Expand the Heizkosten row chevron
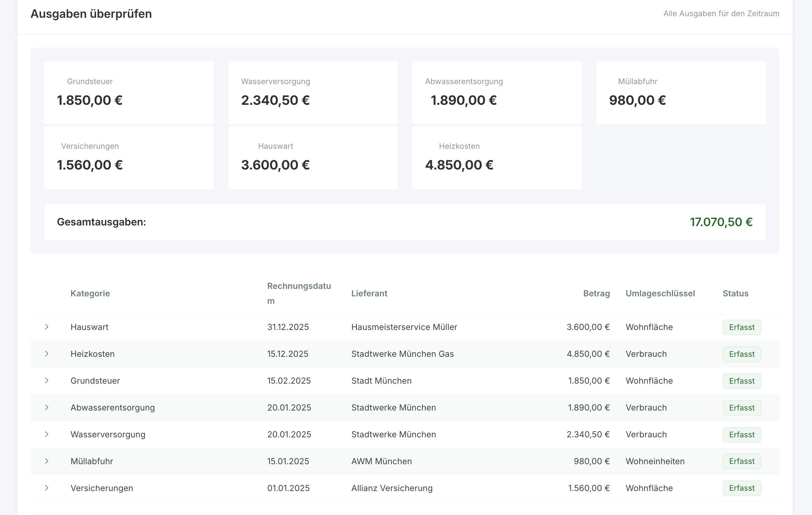Viewport: 812px width, 515px height. (47, 354)
